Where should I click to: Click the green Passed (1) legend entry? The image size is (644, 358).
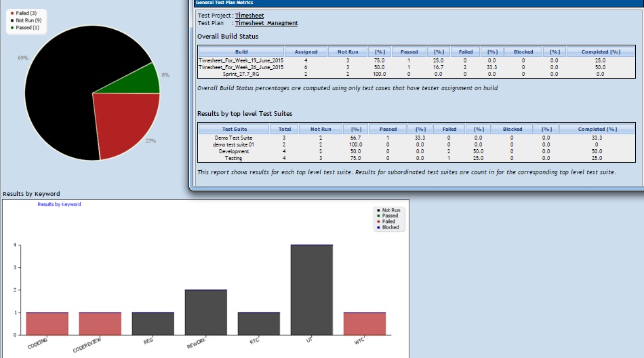tap(25, 27)
